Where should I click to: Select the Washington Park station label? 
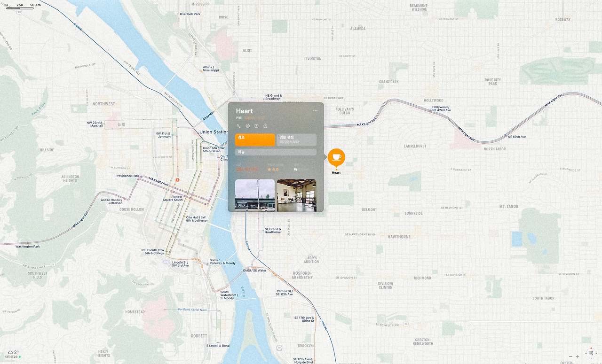point(27,247)
